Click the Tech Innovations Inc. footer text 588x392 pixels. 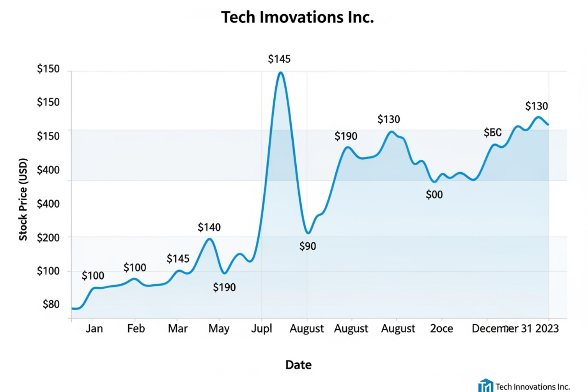pyautogui.click(x=532, y=387)
